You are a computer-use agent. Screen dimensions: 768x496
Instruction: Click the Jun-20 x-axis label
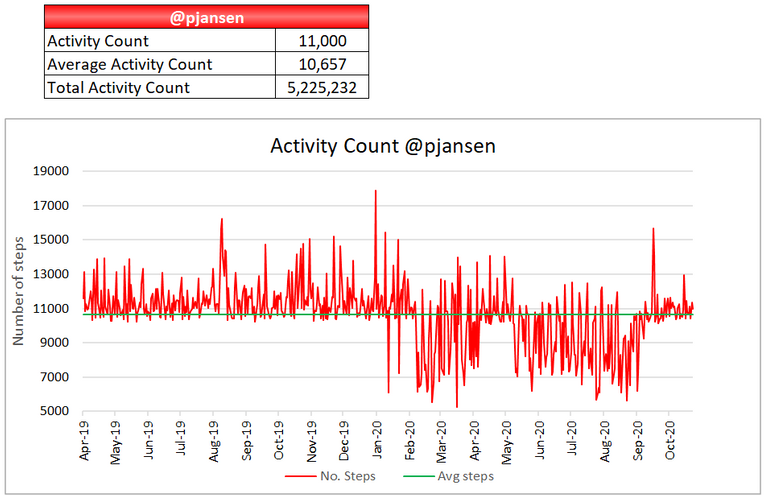[539, 440]
